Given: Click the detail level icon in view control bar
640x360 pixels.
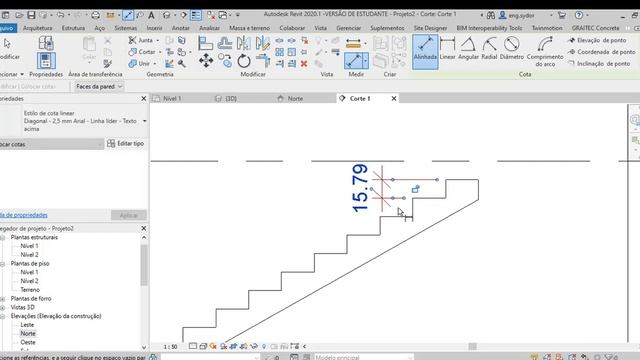Looking at the screenshot, I should click(193, 346).
